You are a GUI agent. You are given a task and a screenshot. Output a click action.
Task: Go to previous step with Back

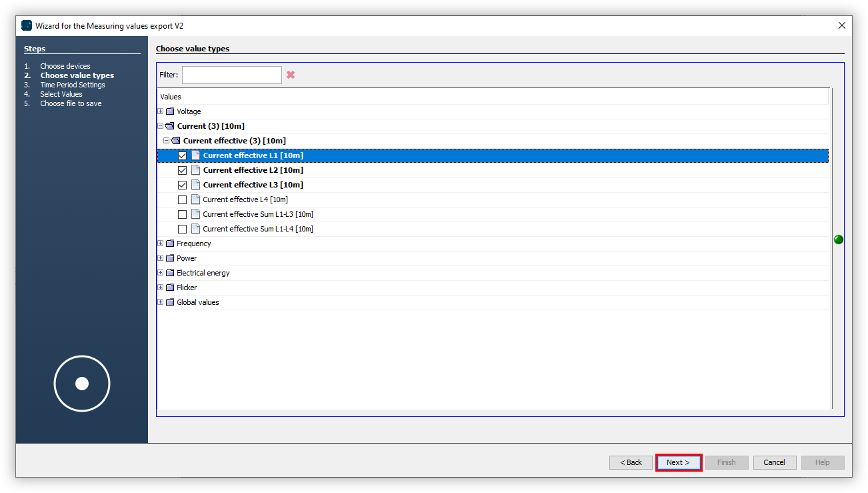click(631, 462)
